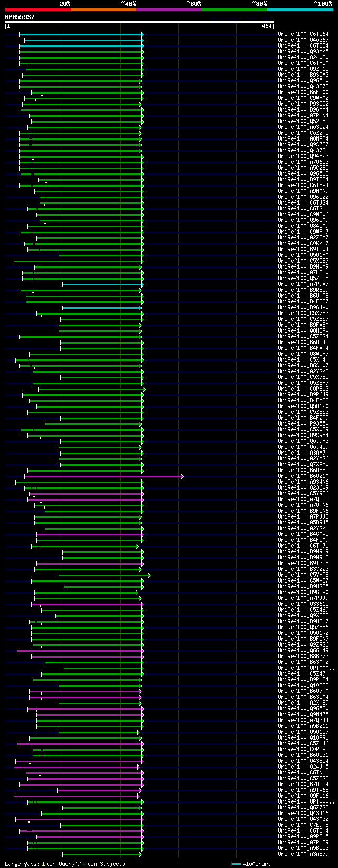
Task: Open the UniRef100_P93552 entry
Action: 303,104
